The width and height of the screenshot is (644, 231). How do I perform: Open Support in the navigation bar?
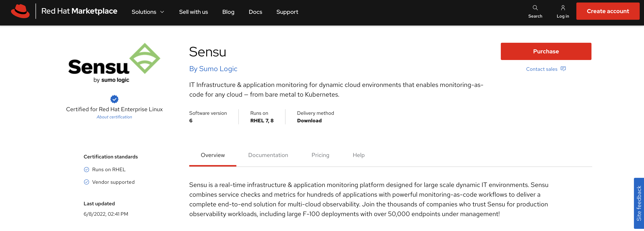[x=287, y=12]
